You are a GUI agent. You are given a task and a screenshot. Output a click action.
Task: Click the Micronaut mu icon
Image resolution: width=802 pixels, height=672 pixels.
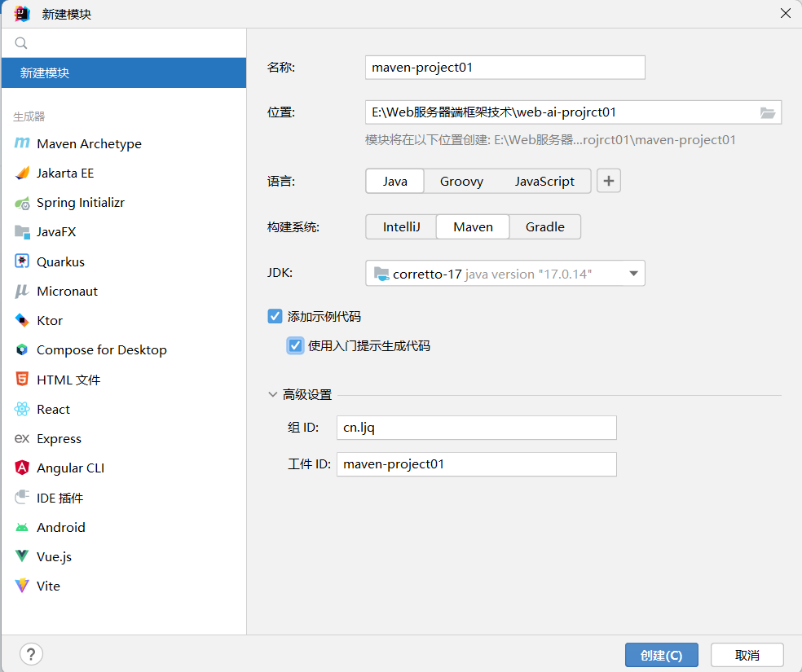22,291
